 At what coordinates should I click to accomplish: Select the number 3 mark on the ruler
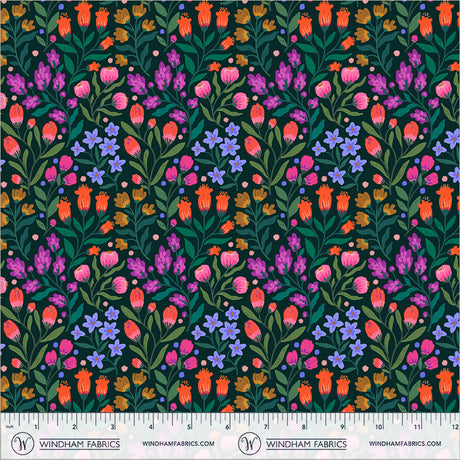(x=113, y=427)
